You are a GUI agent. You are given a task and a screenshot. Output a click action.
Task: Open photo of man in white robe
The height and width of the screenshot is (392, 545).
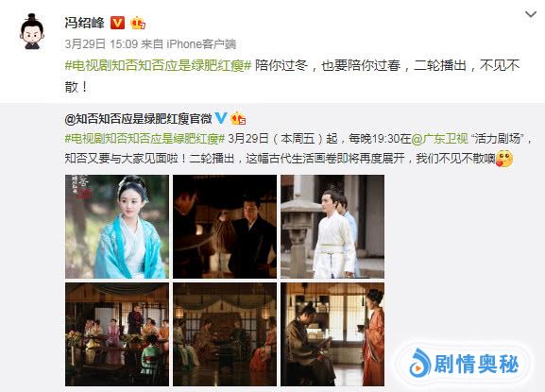click(x=332, y=227)
